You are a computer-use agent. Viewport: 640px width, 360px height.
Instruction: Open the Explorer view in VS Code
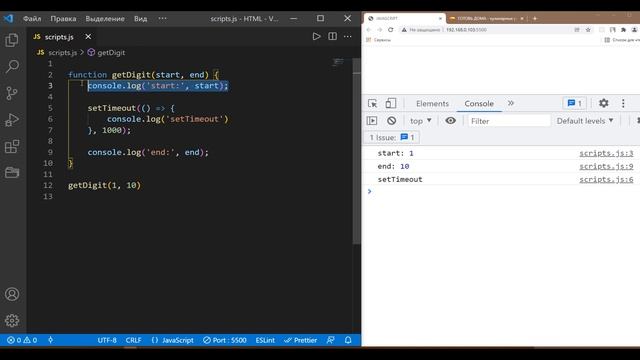pyautogui.click(x=12, y=40)
